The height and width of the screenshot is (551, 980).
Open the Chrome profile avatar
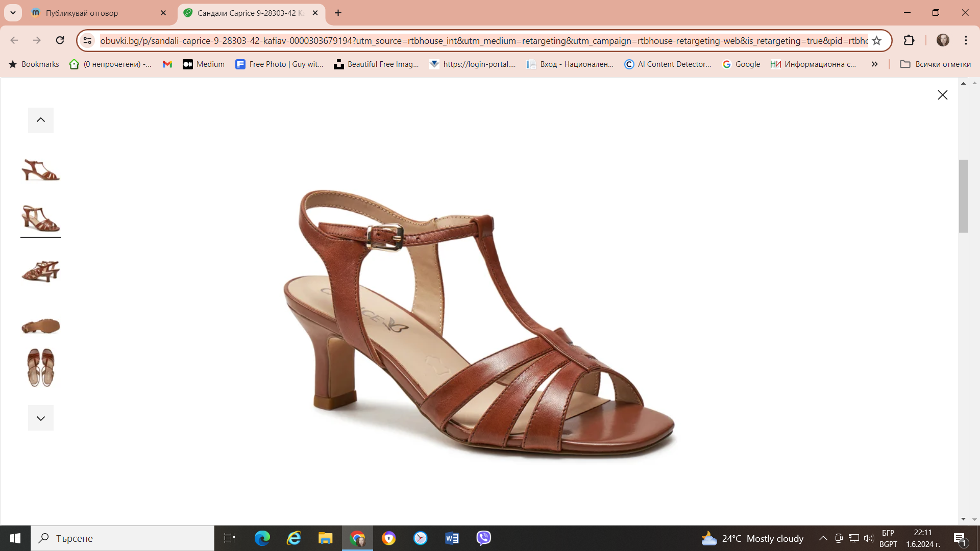[943, 40]
